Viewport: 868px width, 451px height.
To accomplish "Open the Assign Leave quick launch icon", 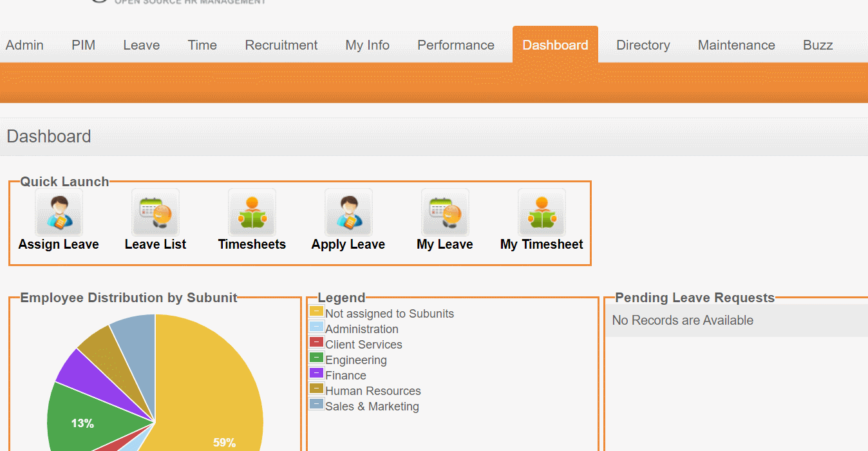I will (59, 212).
